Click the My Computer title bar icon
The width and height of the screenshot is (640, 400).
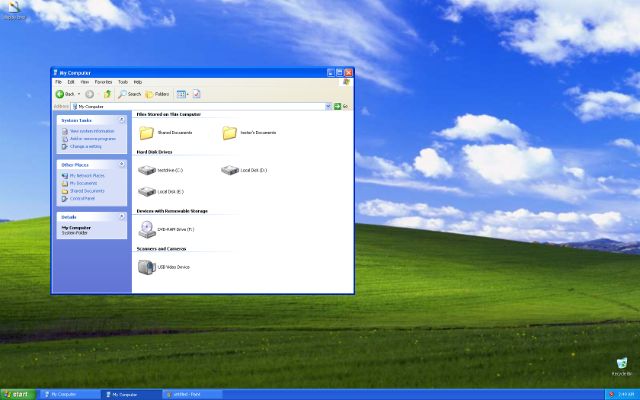coord(55,73)
